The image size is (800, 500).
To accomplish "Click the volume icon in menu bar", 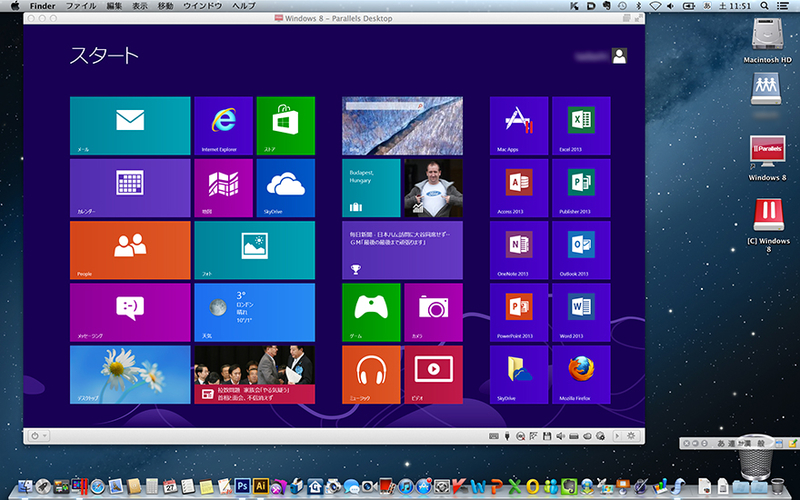I will 670,6.
